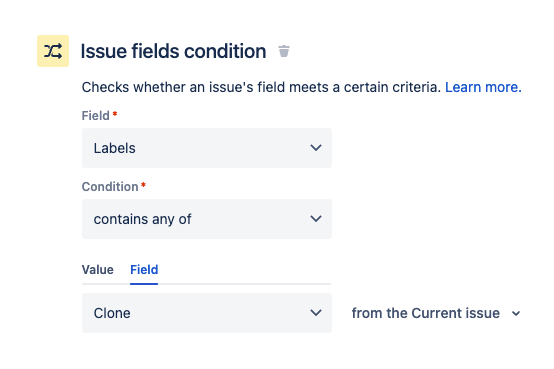
Task: Expand the 'from the Current issue' selector
Action: 436,313
